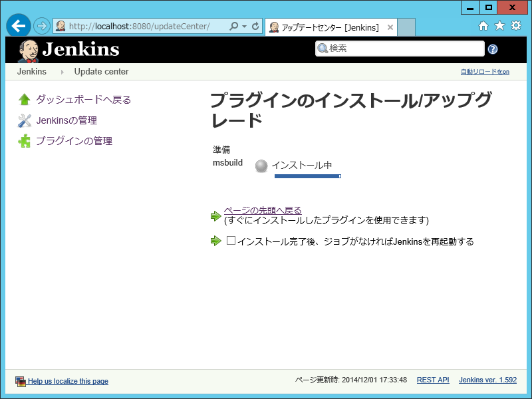The height and width of the screenshot is (399, 532).
Task: Click the 準備 heading text
Action: coord(221,150)
